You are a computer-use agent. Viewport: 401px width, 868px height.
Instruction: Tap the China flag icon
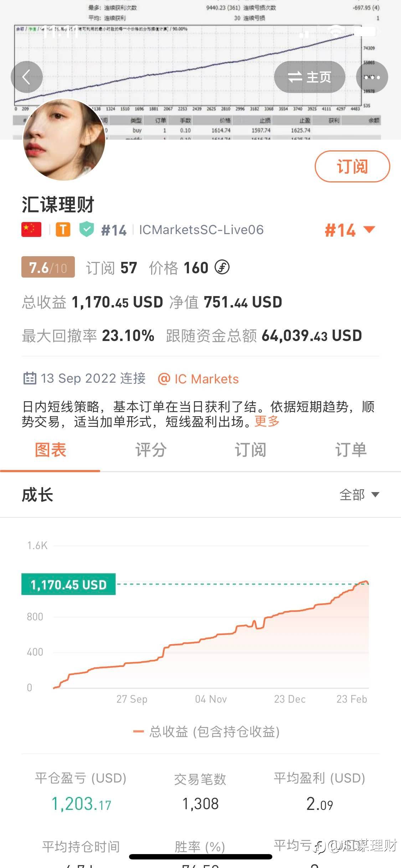coord(31,230)
